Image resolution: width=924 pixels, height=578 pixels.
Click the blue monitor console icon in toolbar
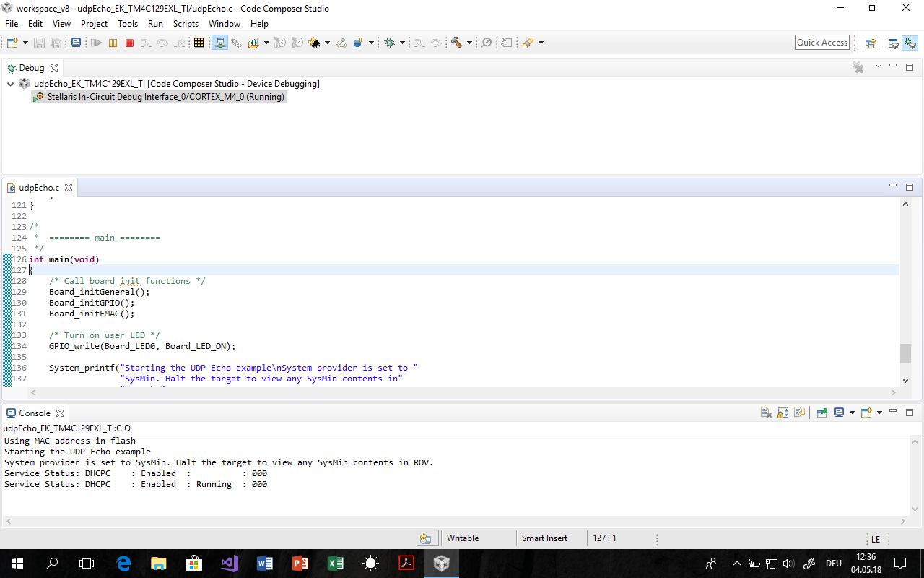(x=76, y=43)
